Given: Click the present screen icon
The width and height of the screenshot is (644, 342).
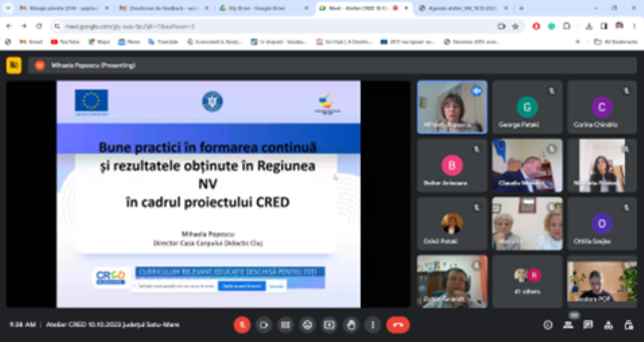Looking at the screenshot, I should [329, 325].
